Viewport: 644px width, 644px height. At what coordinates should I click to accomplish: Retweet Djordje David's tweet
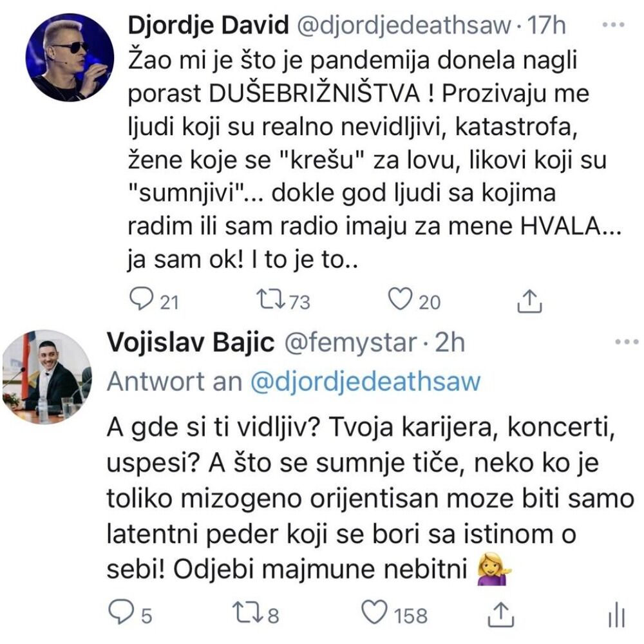pos(267,299)
